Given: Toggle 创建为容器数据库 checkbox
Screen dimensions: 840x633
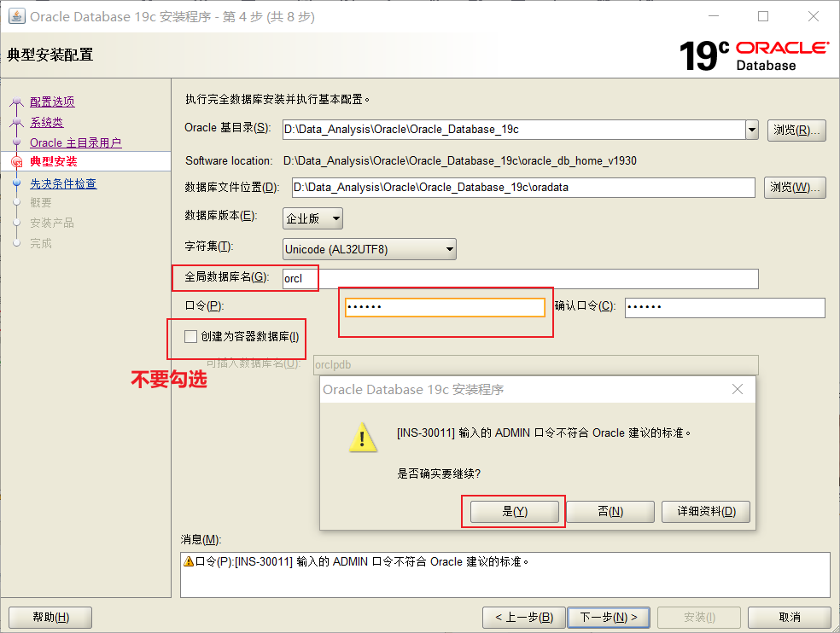Looking at the screenshot, I should (190, 336).
